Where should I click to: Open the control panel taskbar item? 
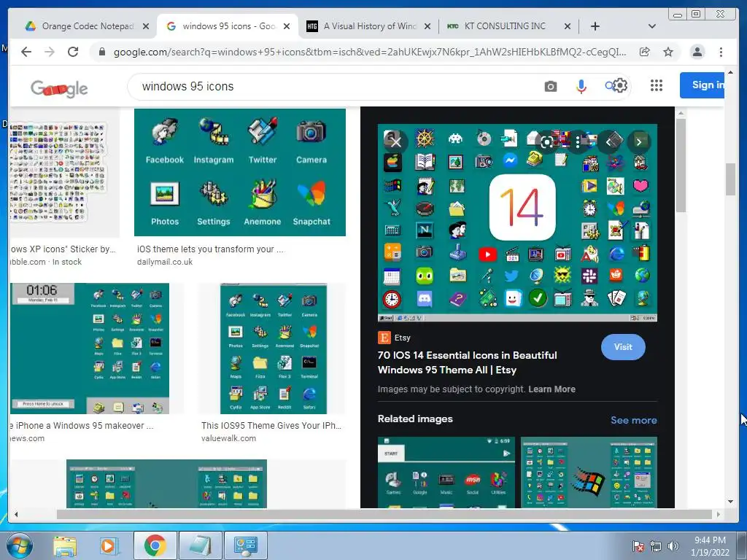(x=246, y=545)
